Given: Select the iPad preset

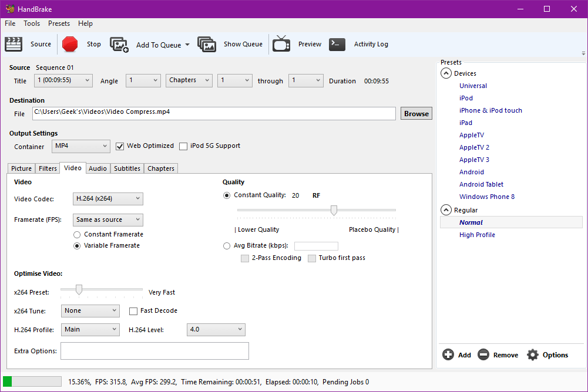Looking at the screenshot, I should 465,123.
